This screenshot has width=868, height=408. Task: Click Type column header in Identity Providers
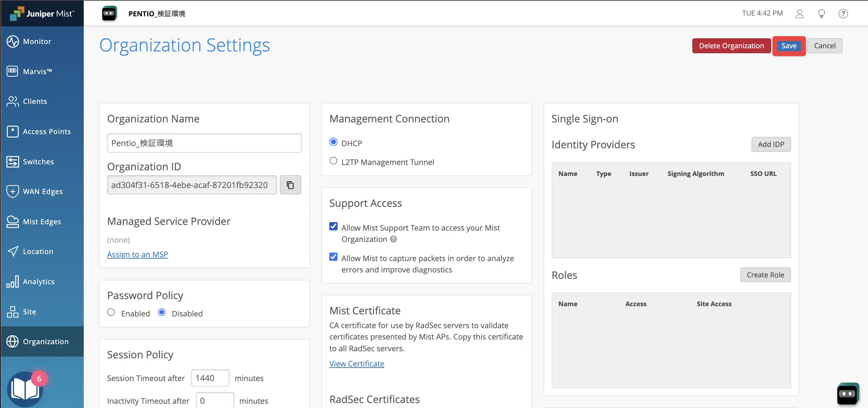604,173
